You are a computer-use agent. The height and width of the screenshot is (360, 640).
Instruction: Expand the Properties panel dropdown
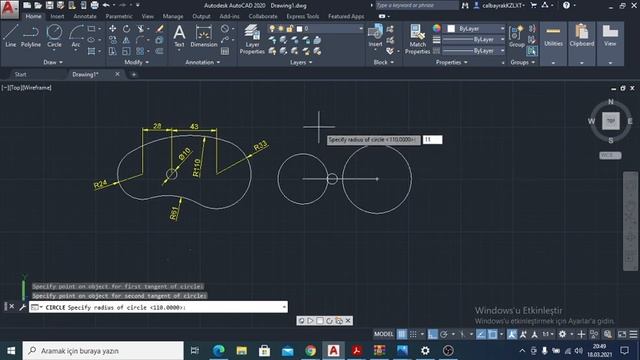[x=452, y=62]
